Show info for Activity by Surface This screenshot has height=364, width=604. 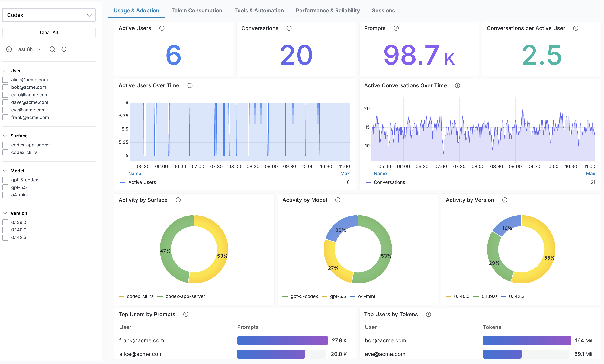178,200
